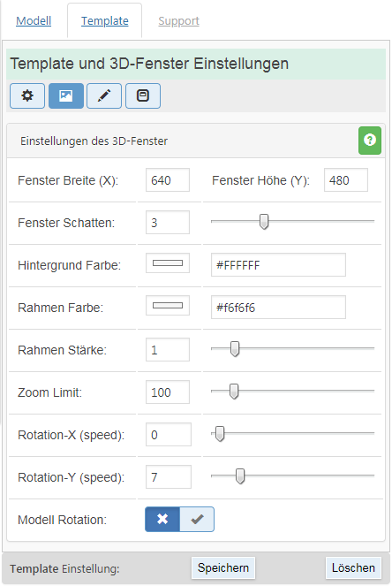
Task: Switch to the Modell tab
Action: 34,21
